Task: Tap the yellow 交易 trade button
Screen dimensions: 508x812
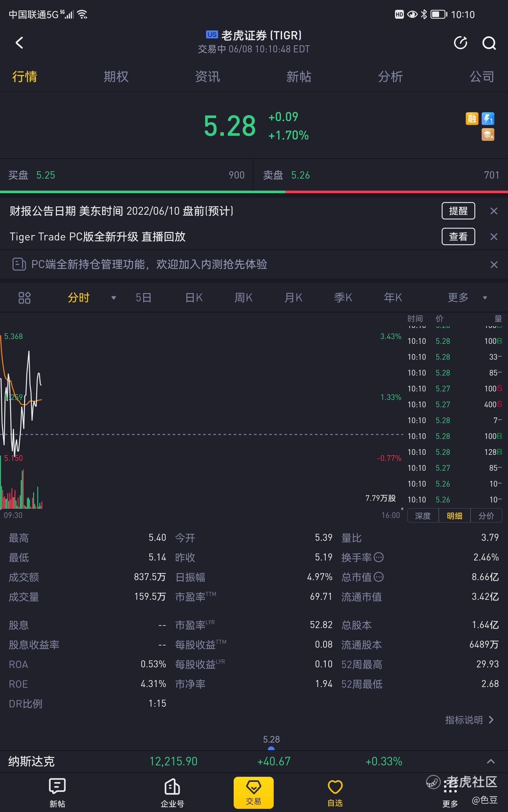Action: [254, 793]
